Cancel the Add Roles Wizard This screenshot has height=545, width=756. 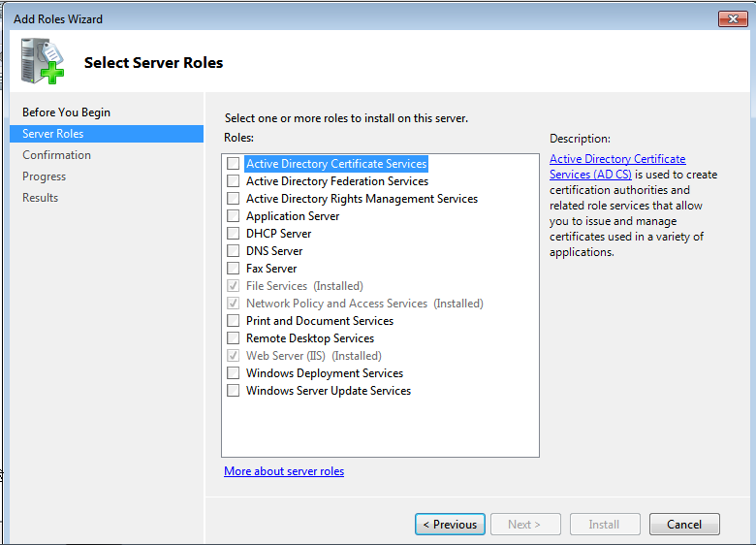coord(684,525)
